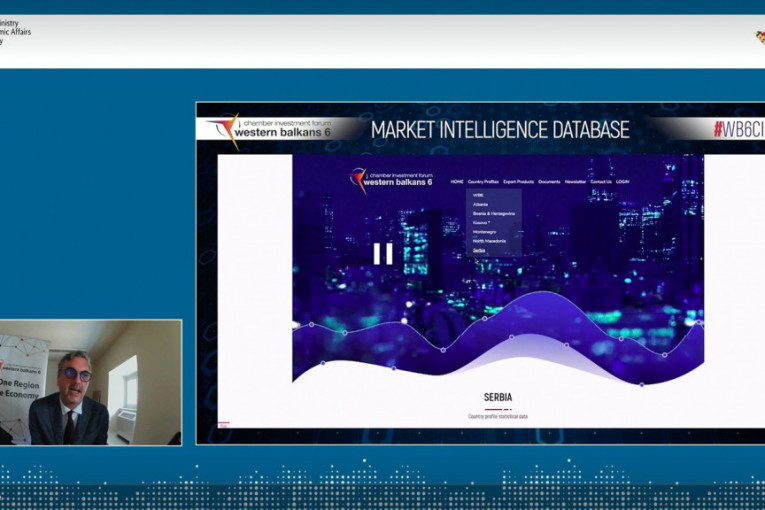
Task: Click the Western Balkans 6 website logo
Action: (391, 181)
